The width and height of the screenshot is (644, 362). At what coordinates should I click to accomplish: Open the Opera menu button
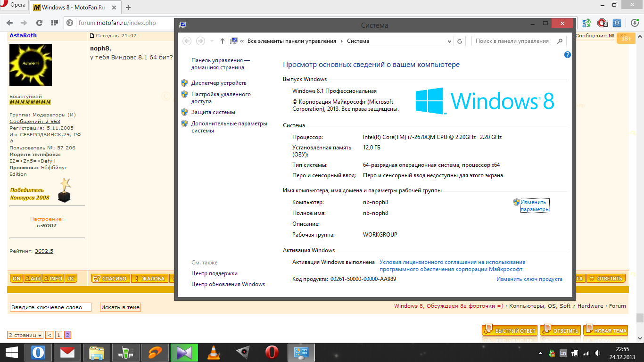(14, 5)
